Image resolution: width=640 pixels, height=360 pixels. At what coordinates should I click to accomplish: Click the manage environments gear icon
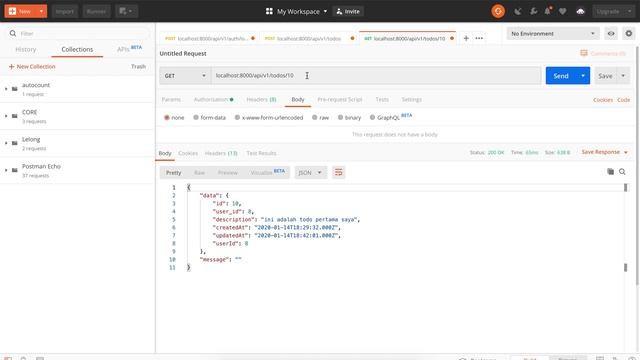click(x=629, y=33)
